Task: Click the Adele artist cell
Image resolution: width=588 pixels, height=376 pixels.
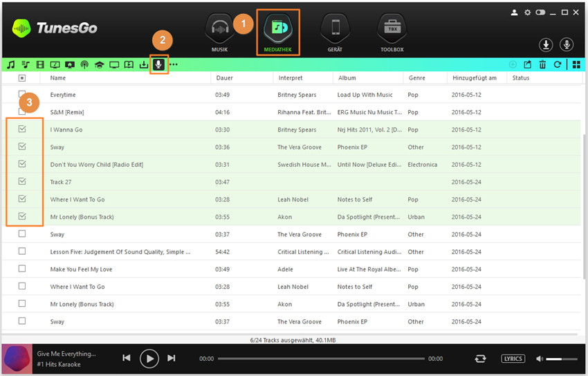Action: coord(285,269)
